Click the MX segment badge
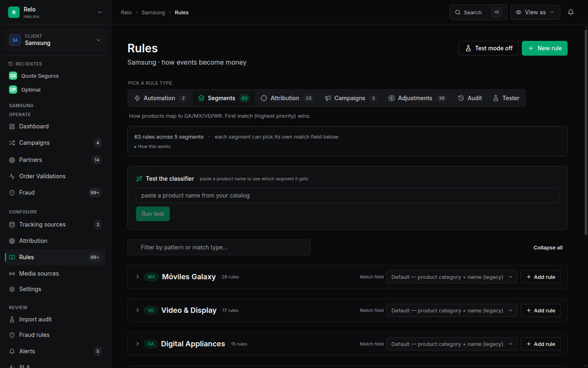The image size is (588, 368). [x=151, y=277]
